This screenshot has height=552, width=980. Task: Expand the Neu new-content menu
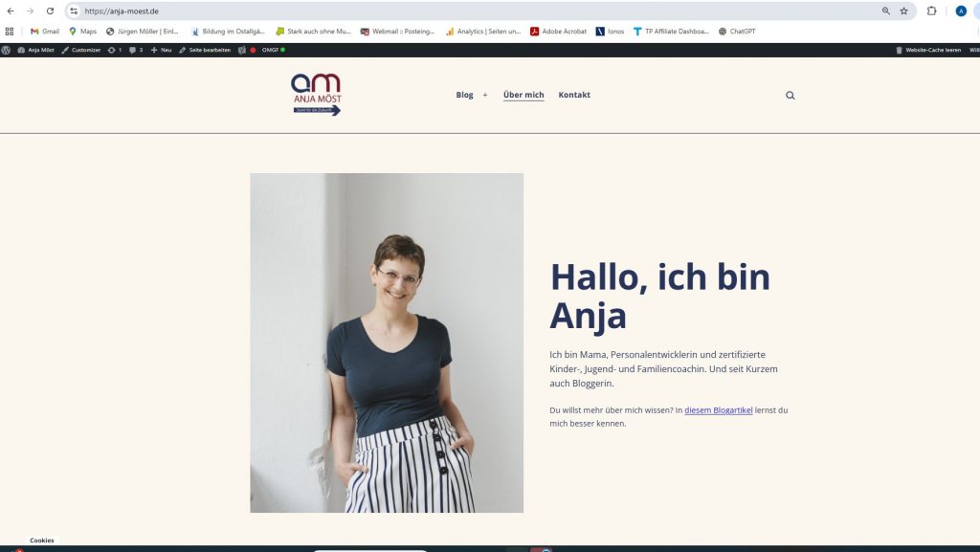(161, 50)
